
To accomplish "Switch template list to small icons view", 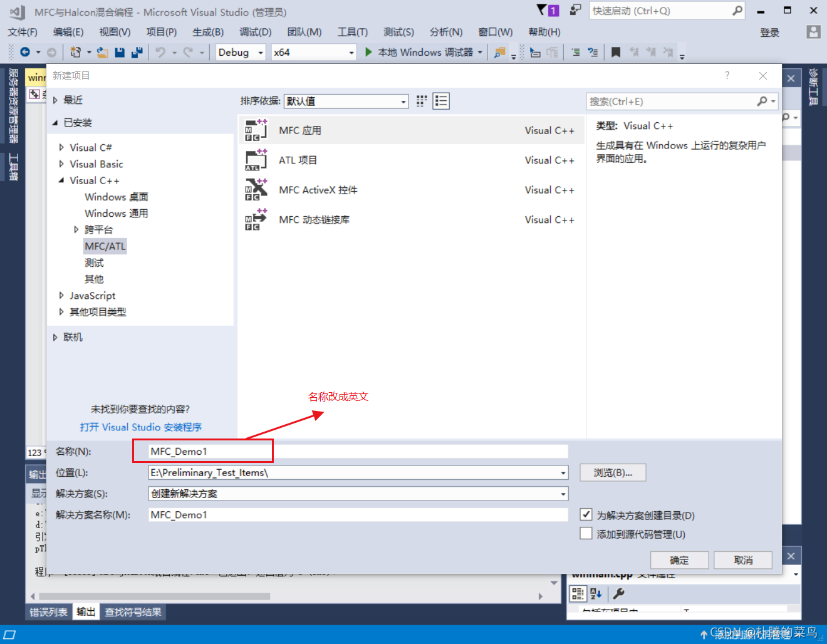I will [422, 101].
